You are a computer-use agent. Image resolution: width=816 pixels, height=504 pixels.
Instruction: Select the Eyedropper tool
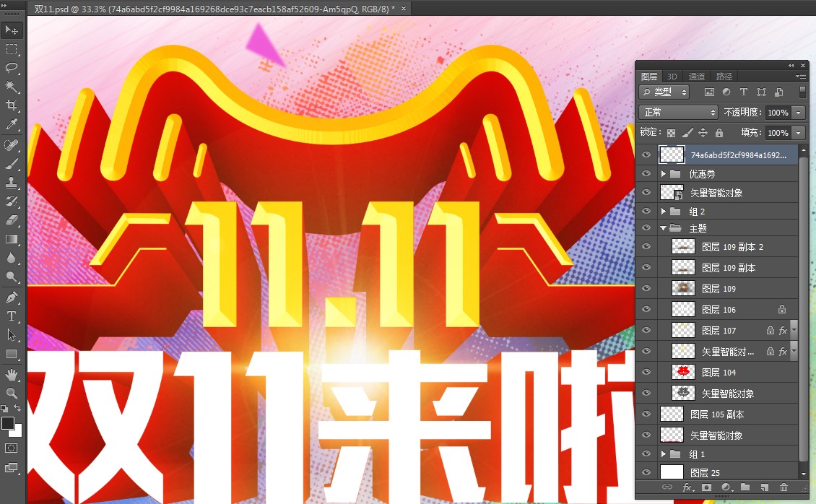[12, 124]
